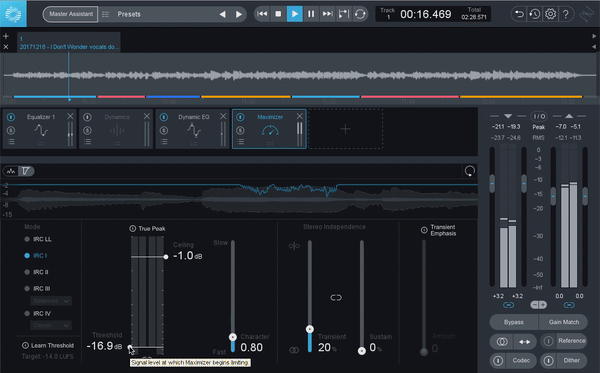Open the Equalizer 1 module preset list icon

coord(11,142)
